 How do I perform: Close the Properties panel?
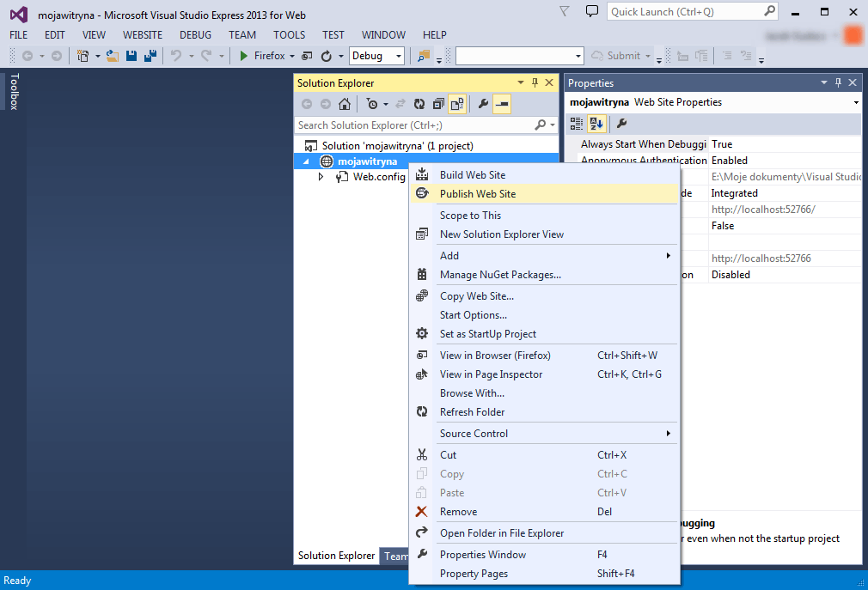(853, 83)
